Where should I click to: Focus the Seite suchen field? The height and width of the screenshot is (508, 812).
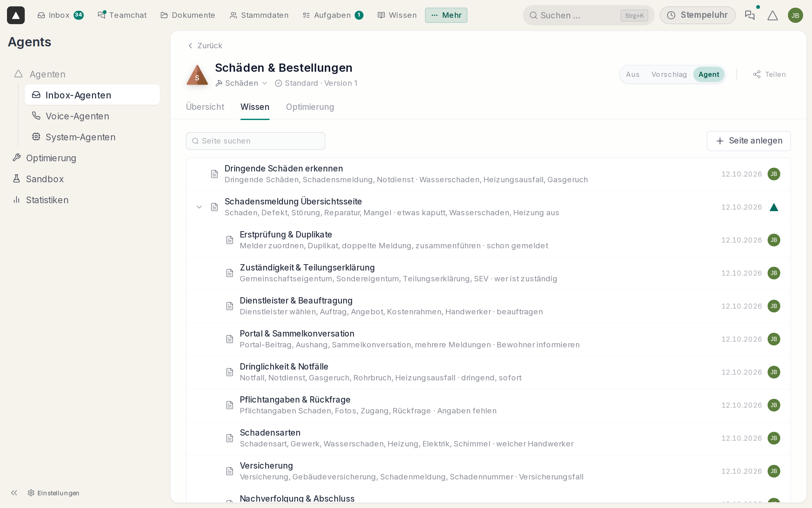255,141
